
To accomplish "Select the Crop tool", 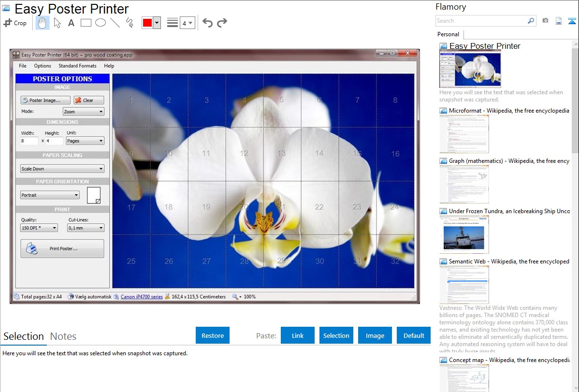I will (x=15, y=23).
